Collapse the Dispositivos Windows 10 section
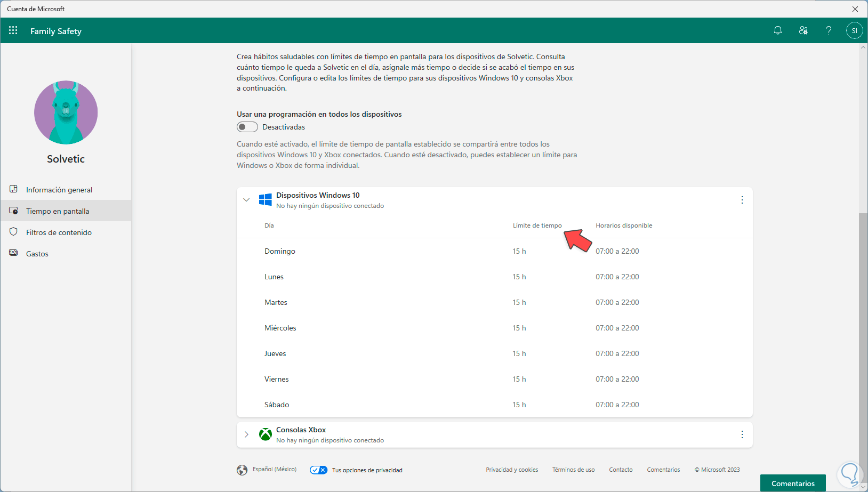 click(x=246, y=200)
